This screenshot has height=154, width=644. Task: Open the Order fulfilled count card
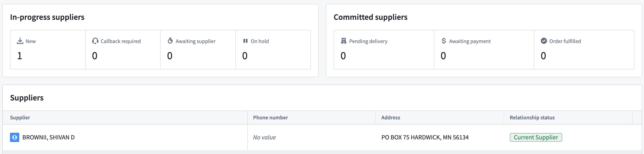pyautogui.click(x=584, y=50)
